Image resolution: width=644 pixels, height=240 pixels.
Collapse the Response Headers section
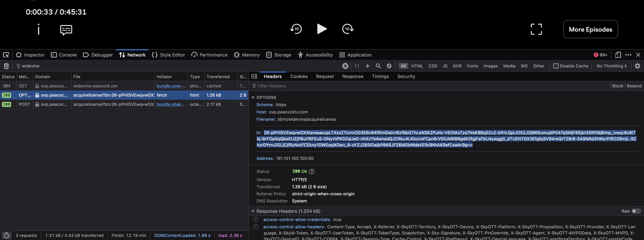tap(253, 211)
